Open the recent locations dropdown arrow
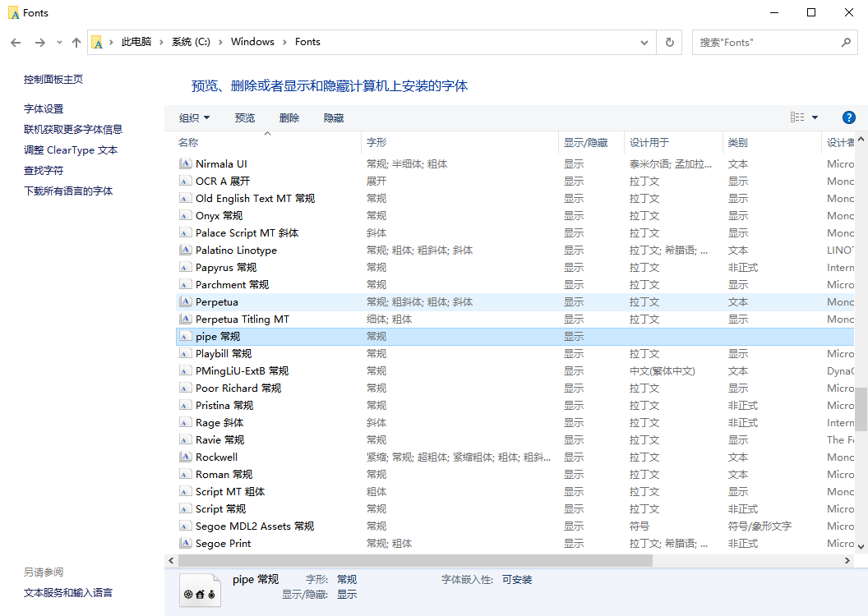The width and height of the screenshot is (868, 616). pyautogui.click(x=59, y=43)
